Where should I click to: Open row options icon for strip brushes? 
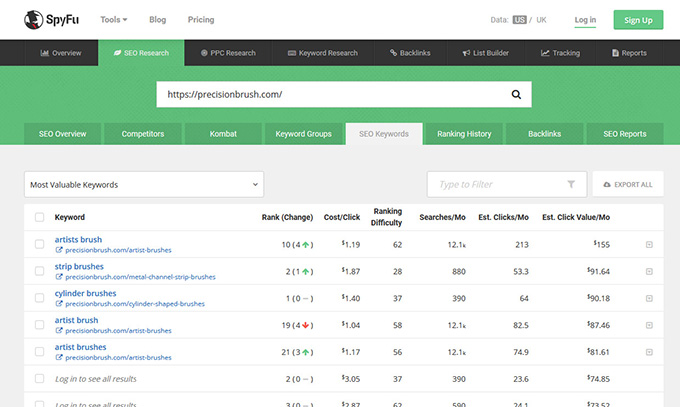649,271
